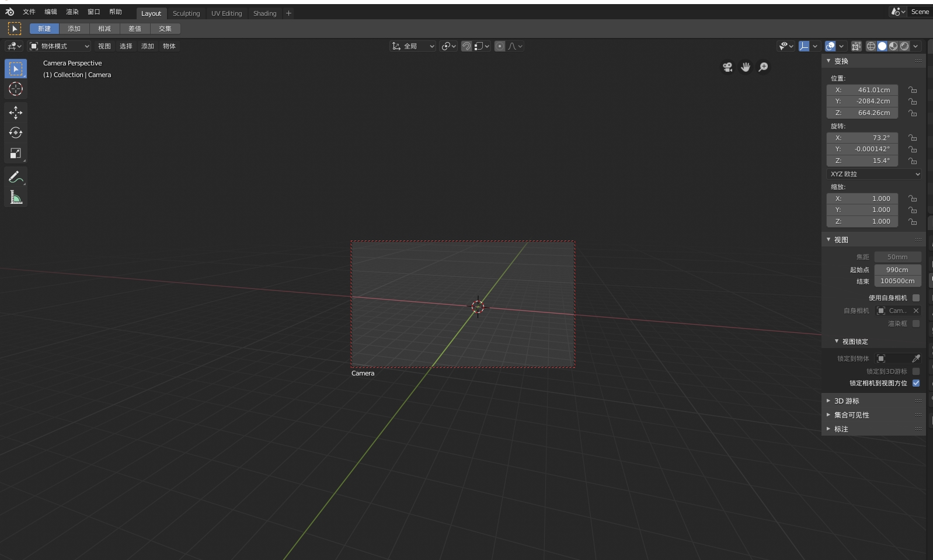
Task: Select the 3D Cursor tool
Action: pos(16,89)
